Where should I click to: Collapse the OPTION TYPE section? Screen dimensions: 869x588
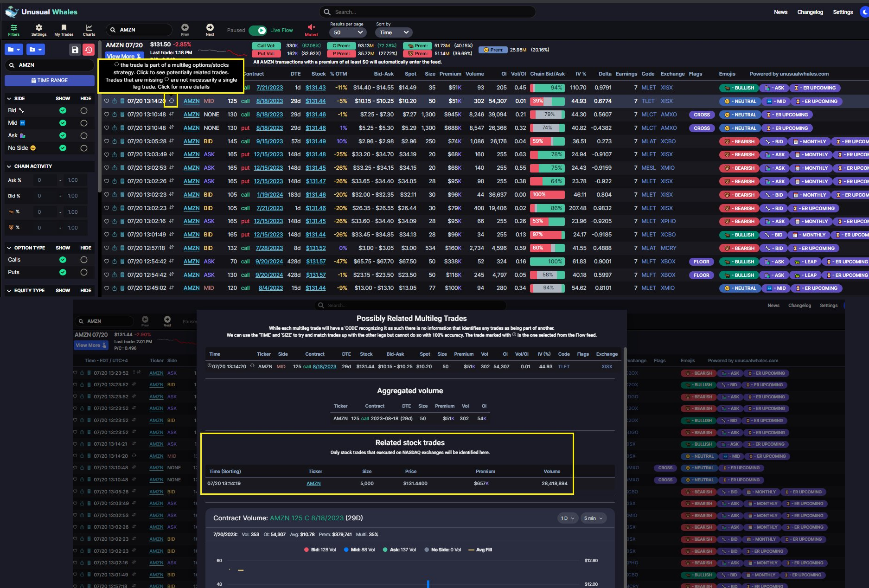(x=9, y=248)
